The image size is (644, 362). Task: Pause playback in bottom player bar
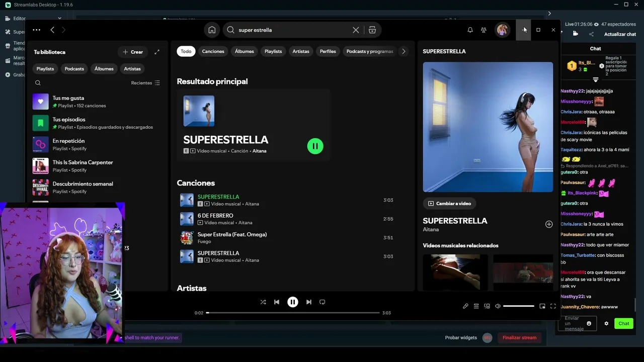(292, 302)
